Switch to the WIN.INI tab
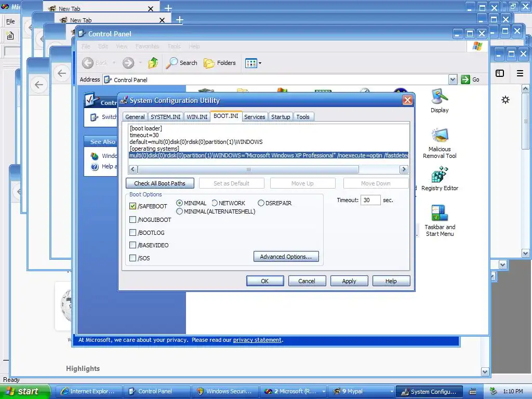 tap(197, 117)
